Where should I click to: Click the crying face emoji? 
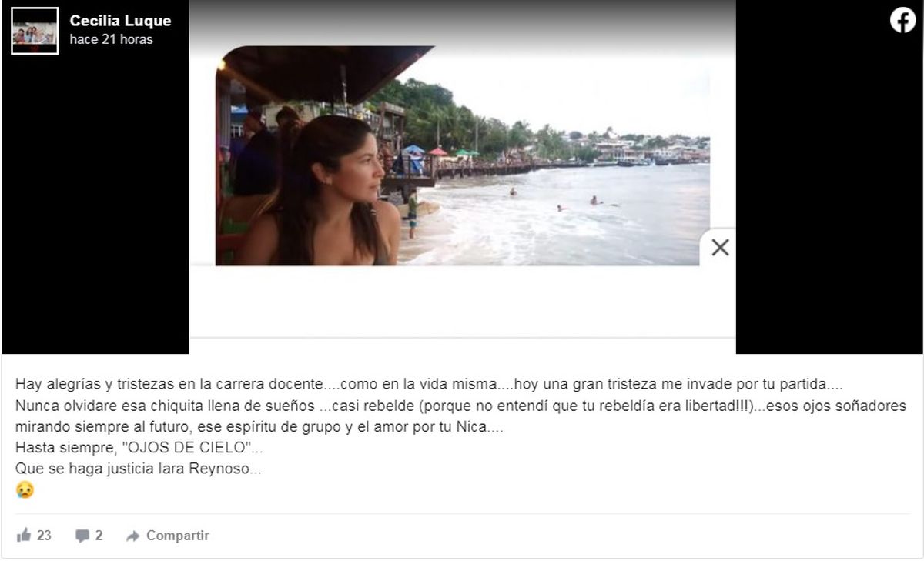point(25,490)
